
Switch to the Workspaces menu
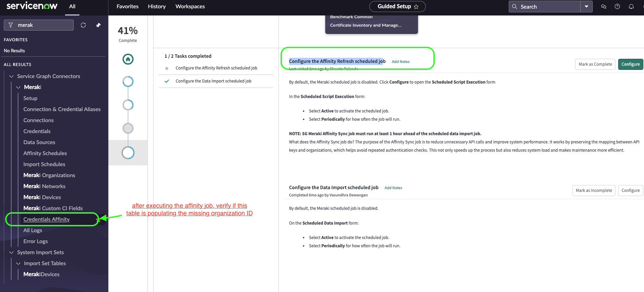190,7
